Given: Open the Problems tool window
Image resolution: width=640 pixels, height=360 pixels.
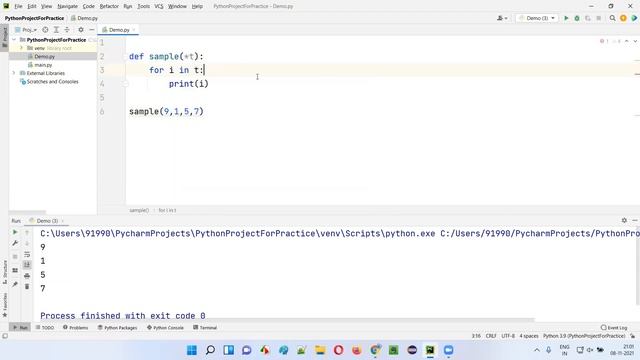Looking at the screenshot, I should pos(76,327).
